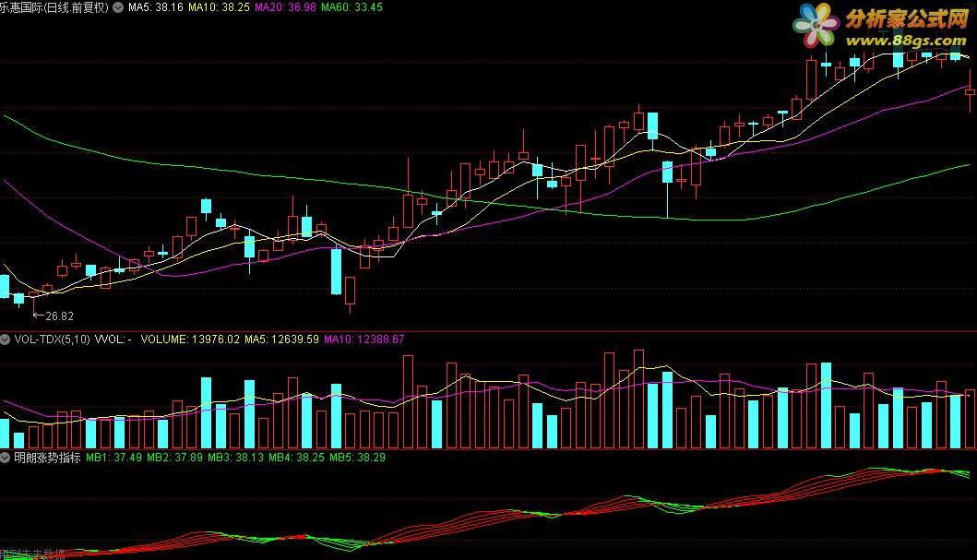Click the MA10: 38.25 label
Image resolution: width=977 pixels, height=560 pixels.
point(219,7)
